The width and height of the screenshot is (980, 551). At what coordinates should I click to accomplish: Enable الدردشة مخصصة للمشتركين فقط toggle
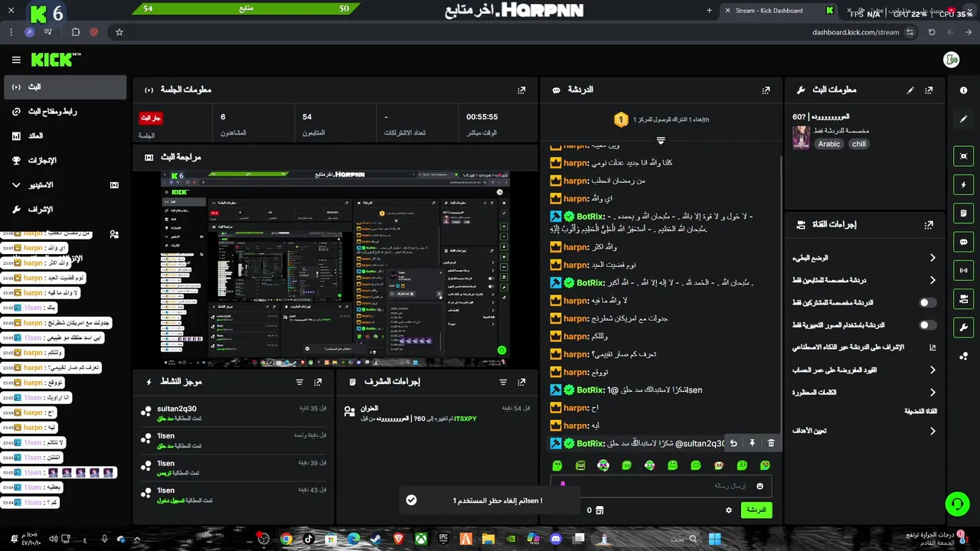[x=927, y=303]
